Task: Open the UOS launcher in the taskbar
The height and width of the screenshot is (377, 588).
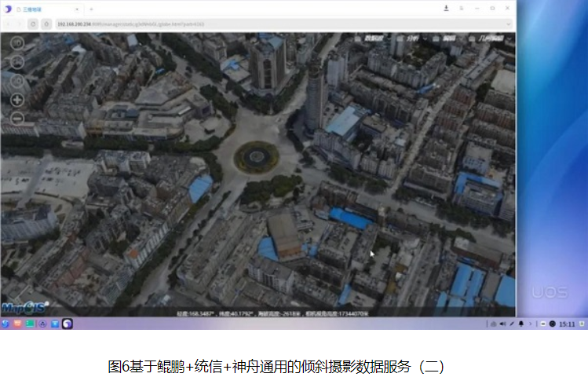Action: click(x=6, y=324)
